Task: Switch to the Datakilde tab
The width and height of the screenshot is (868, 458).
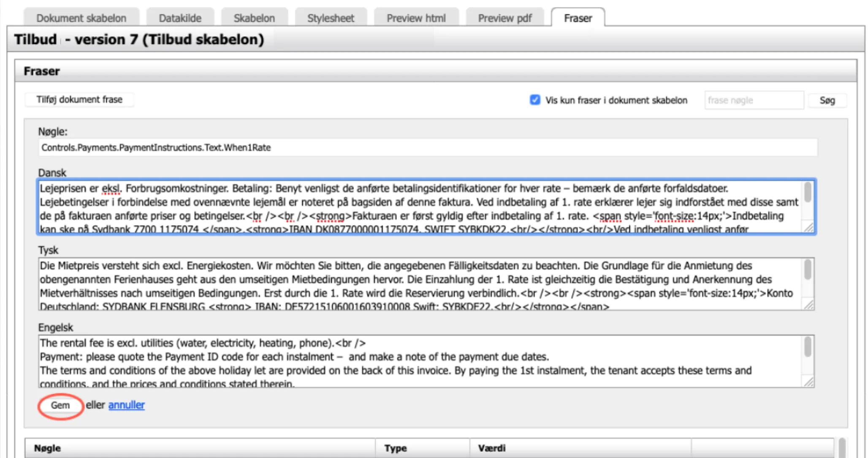Action: 180,18
